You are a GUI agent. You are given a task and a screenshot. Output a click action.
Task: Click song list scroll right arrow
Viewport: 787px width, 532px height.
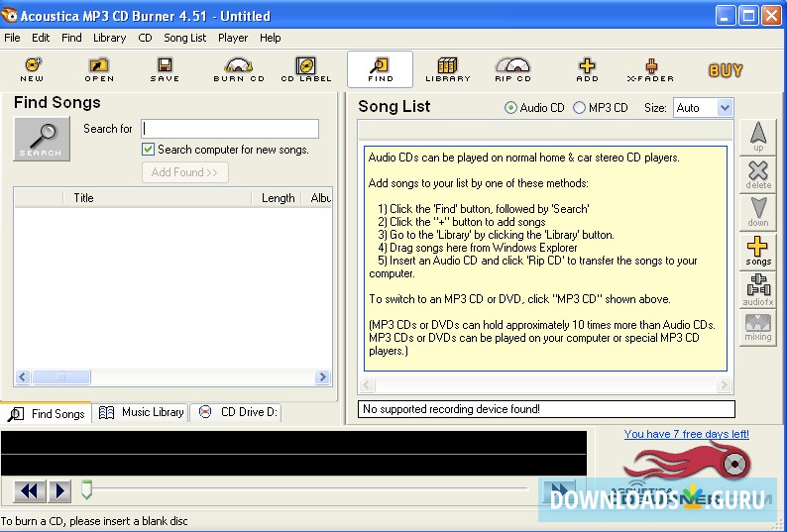(x=724, y=385)
